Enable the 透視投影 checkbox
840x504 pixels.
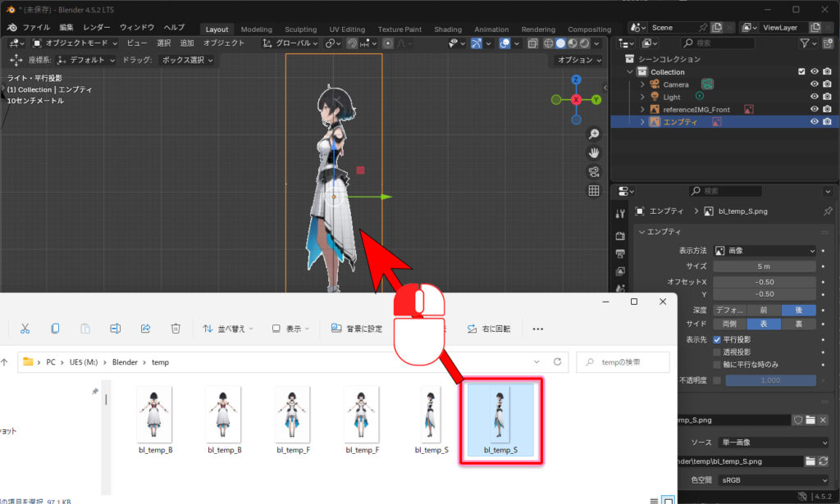tap(717, 352)
